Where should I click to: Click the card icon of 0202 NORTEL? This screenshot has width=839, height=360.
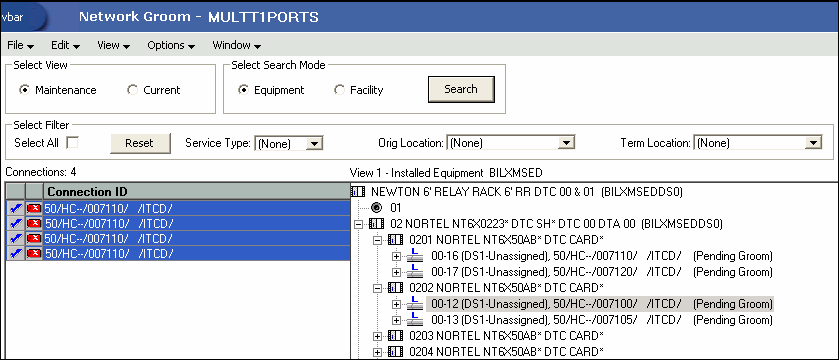(395, 288)
